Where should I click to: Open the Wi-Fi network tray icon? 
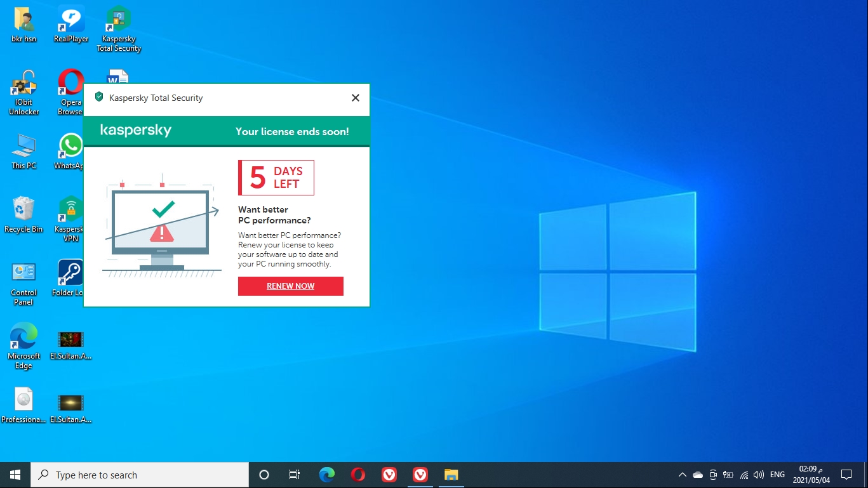pos(744,475)
